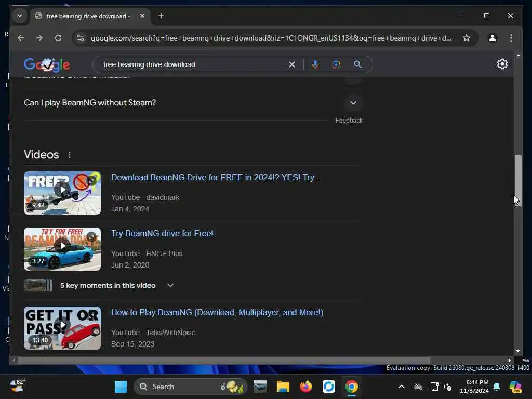
Task: Go forward with browser arrow
Action: click(39, 38)
